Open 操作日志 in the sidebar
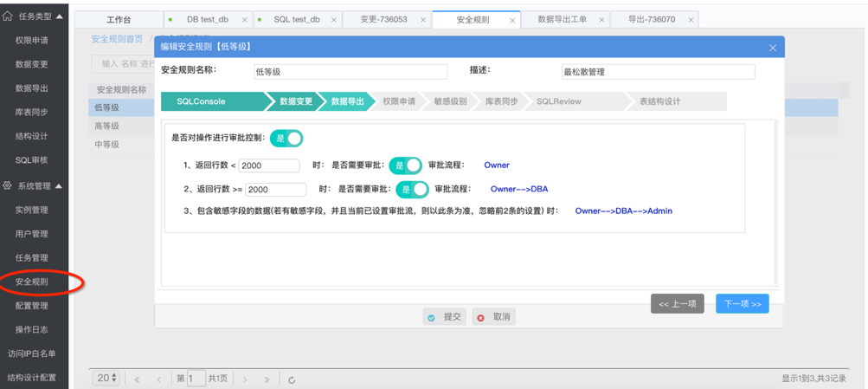The width and height of the screenshot is (868, 389). pos(31,330)
